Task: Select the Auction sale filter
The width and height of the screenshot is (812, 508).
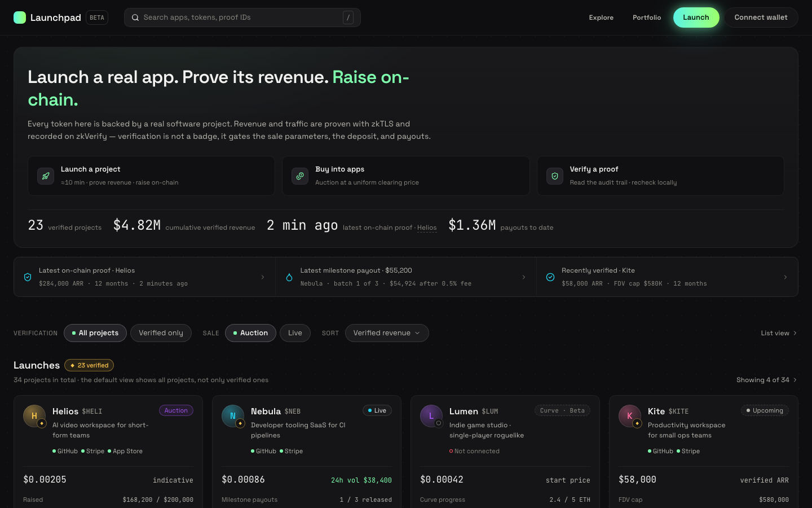Action: (x=250, y=333)
